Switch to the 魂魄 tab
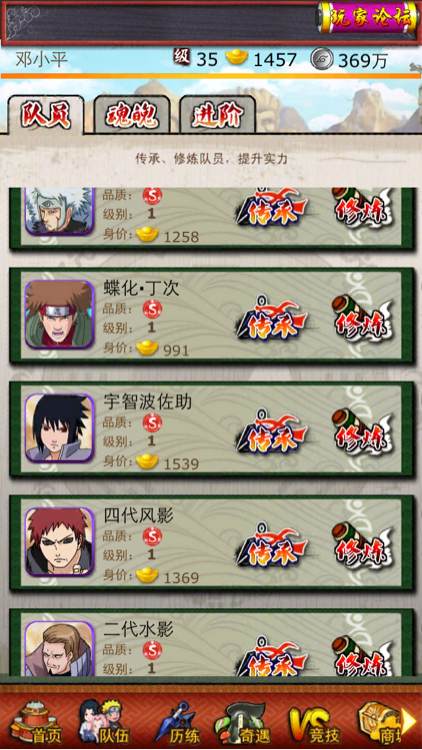This screenshot has width=422, height=750. click(x=132, y=115)
